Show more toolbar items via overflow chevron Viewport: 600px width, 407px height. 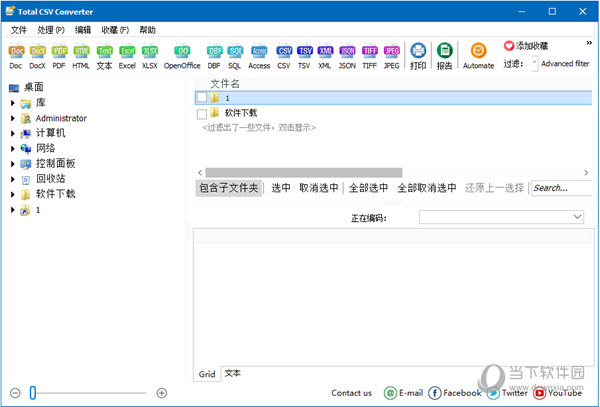(x=589, y=43)
